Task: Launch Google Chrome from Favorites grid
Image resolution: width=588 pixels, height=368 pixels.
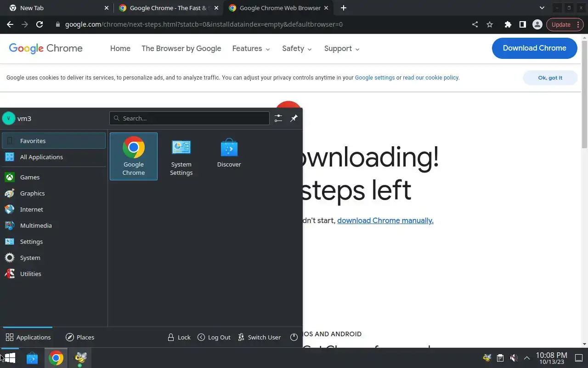Action: point(134,156)
